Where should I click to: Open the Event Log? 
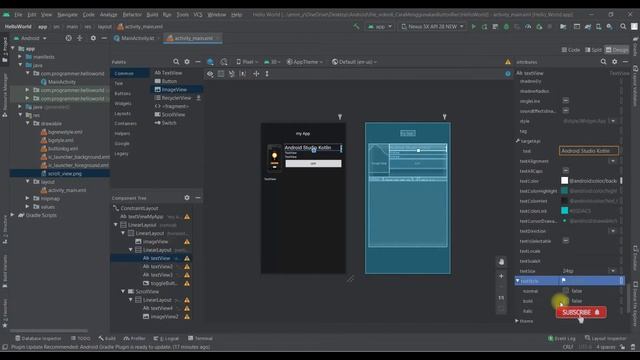pyautogui.click(x=562, y=338)
